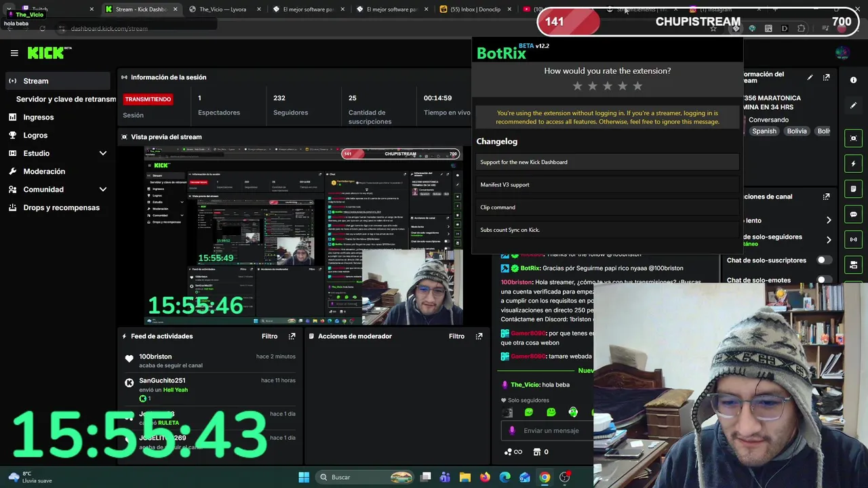This screenshot has height=488, width=868.
Task: Click the info icon in right toolbar
Action: [x=853, y=80]
